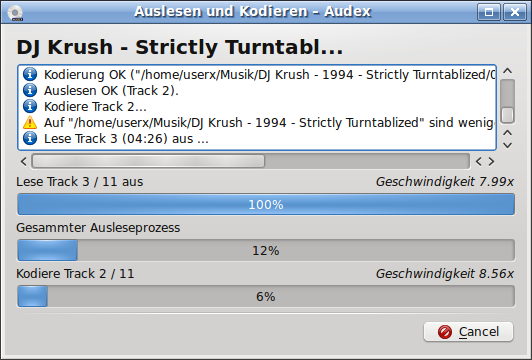The width and height of the screenshot is (532, 360).
Task: Click info icon beside Lese Track 3 entry
Action: coord(30,138)
